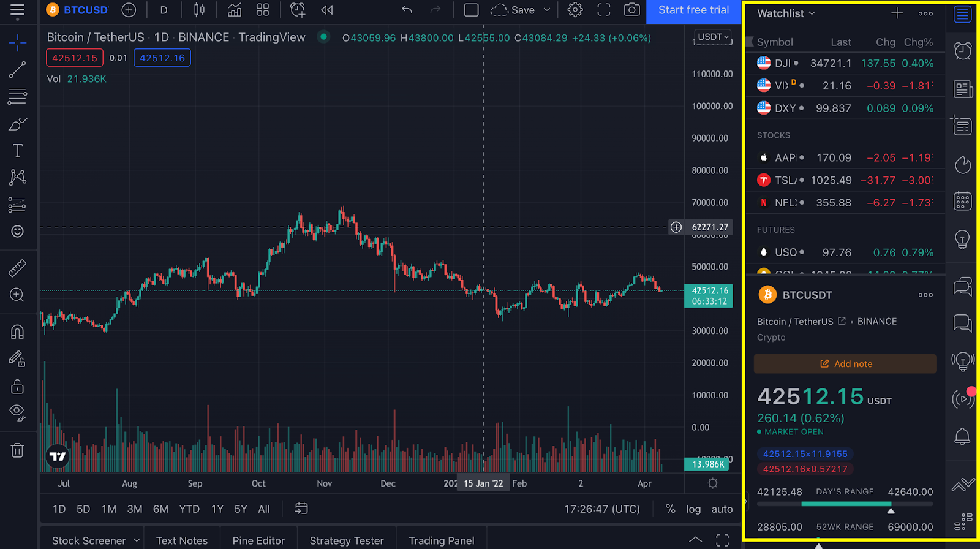
Task: Open BTCUSDT details more options
Action: pyautogui.click(x=925, y=295)
